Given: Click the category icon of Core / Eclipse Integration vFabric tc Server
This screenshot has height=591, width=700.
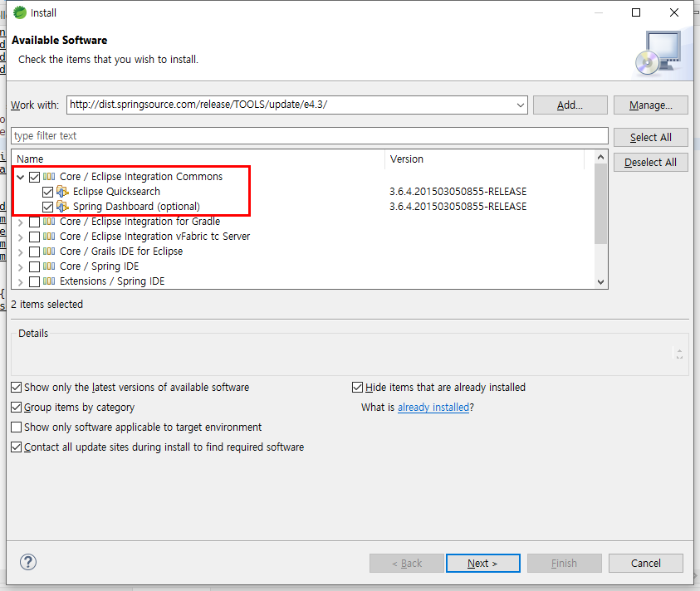Looking at the screenshot, I should pos(49,237).
